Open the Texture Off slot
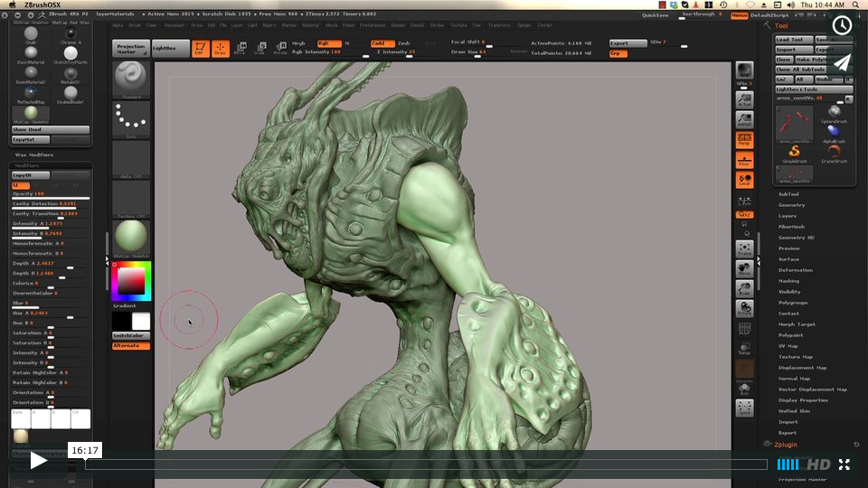868x488 pixels. (131, 199)
